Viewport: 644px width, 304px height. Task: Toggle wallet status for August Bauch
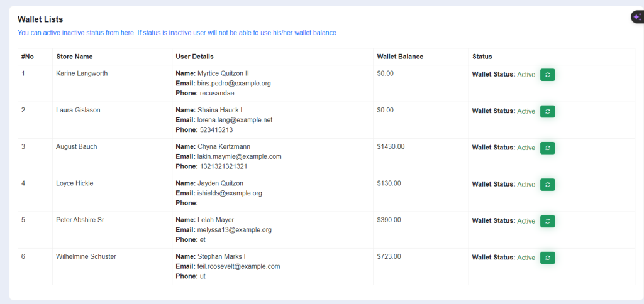[548, 148]
